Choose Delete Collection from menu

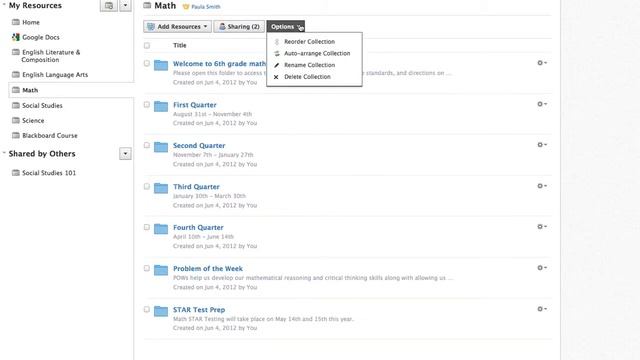(307, 77)
